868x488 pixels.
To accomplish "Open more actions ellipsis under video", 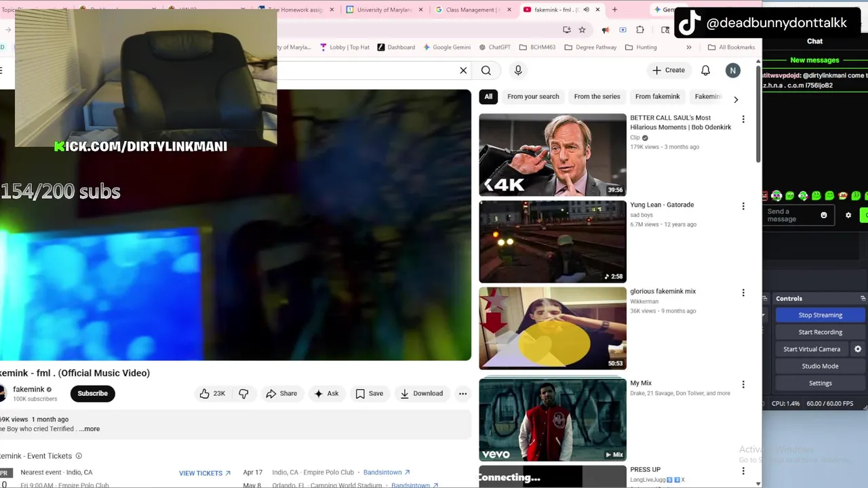I will [462, 393].
